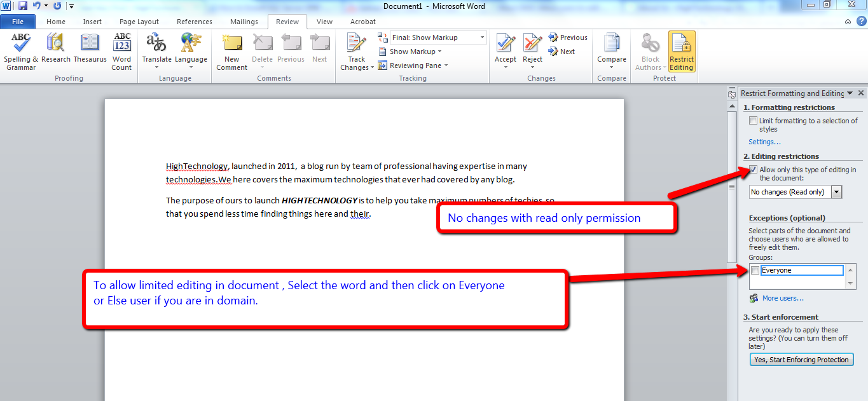This screenshot has width=868, height=401.
Task: Switch to the Acrobat tab
Action: click(363, 22)
